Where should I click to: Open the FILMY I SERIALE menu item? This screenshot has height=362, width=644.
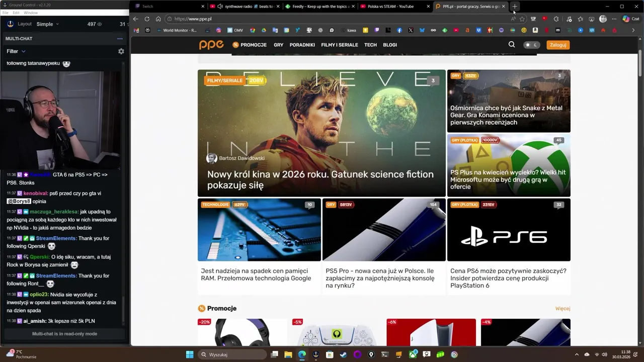click(x=340, y=45)
